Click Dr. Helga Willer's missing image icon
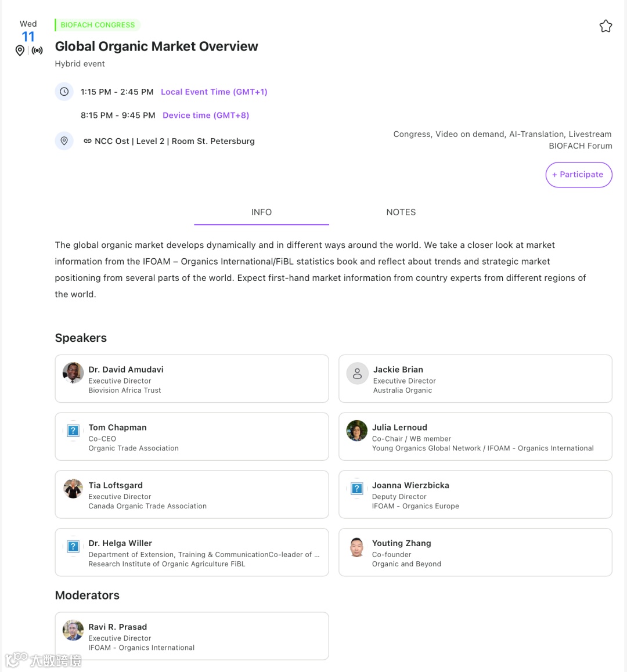The image size is (627, 672). pyautogui.click(x=73, y=547)
